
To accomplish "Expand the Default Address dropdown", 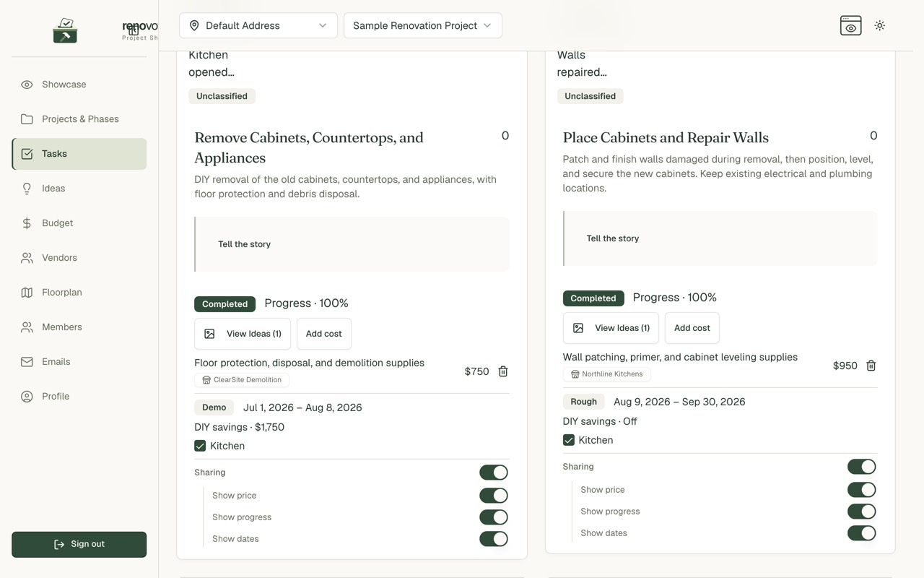I will (x=258, y=25).
